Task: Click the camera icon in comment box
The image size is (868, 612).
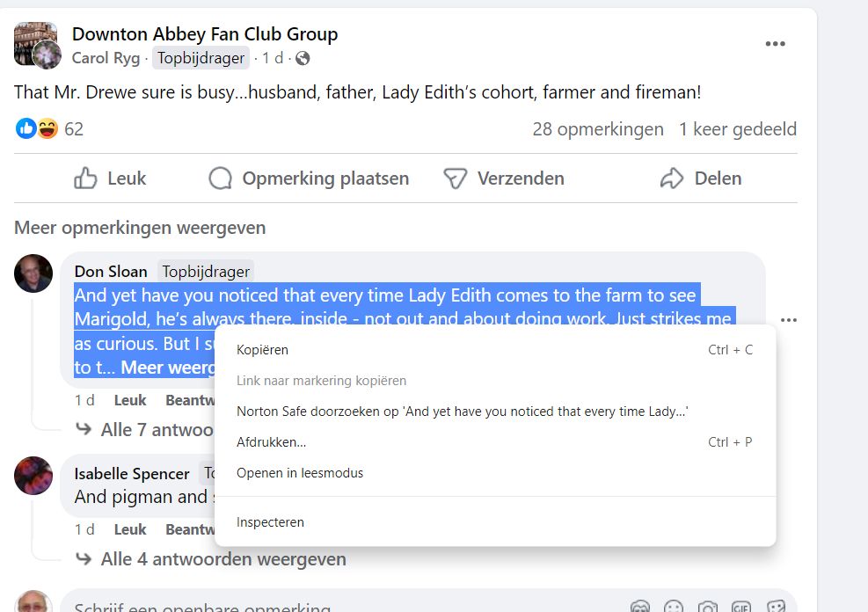Action: pyautogui.click(x=707, y=608)
